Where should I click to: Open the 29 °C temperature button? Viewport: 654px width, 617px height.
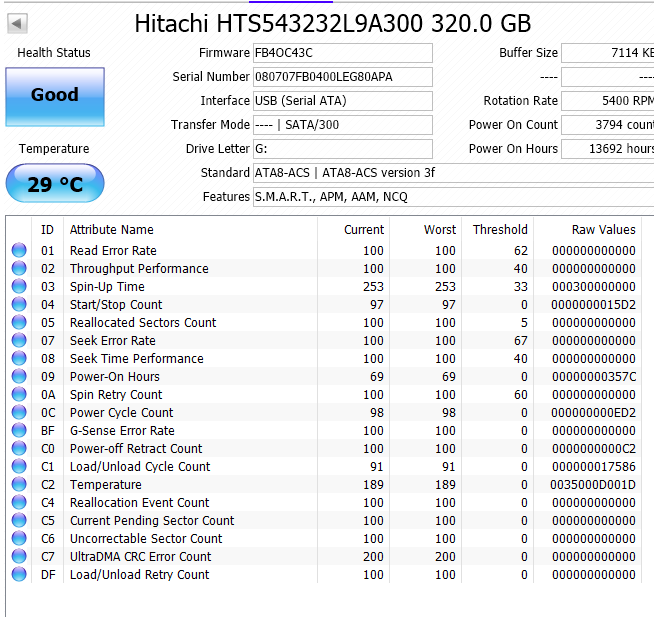point(55,183)
